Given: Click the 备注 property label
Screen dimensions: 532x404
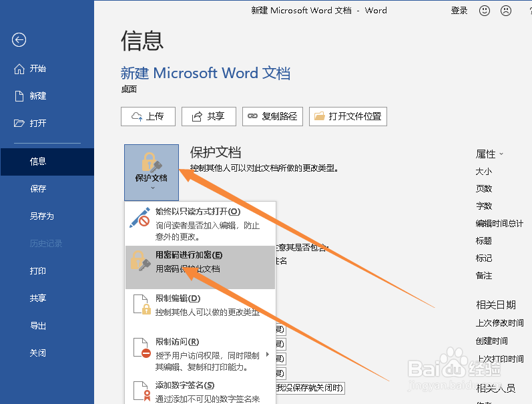Looking at the screenshot, I should pos(483,275).
